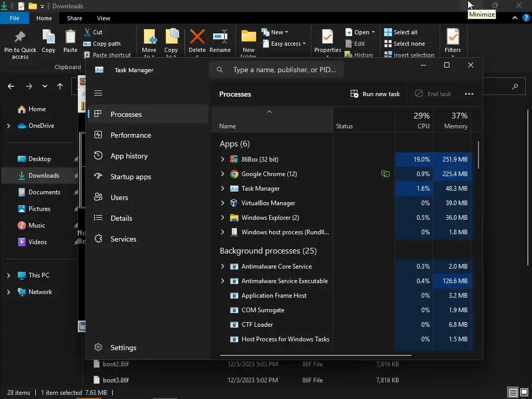Image resolution: width=532 pixels, height=399 pixels.
Task: Expand the Google Chrome (12) process group
Action: [222, 174]
